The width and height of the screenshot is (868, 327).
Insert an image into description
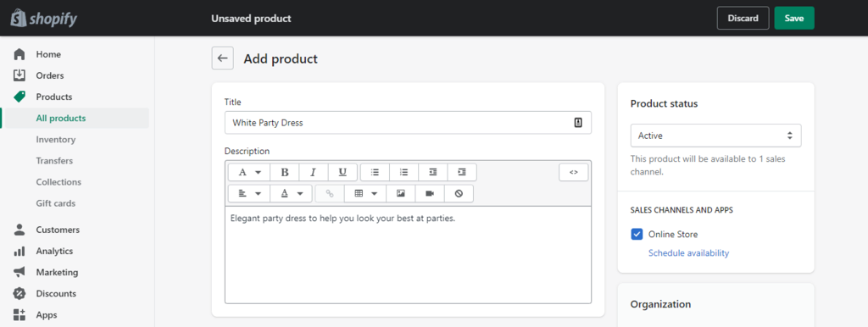401,194
